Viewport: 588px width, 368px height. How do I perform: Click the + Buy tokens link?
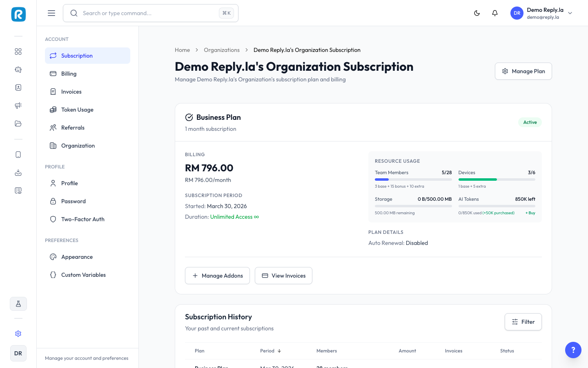click(530, 213)
